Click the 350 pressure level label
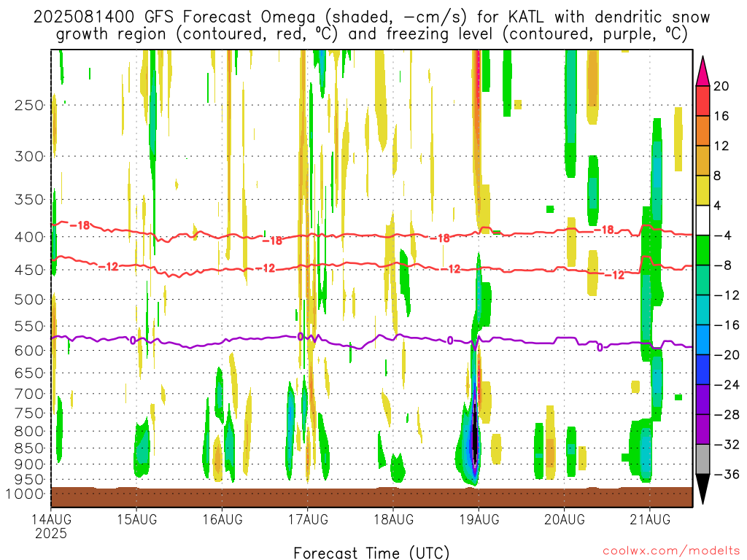747x560 pixels. [29, 200]
